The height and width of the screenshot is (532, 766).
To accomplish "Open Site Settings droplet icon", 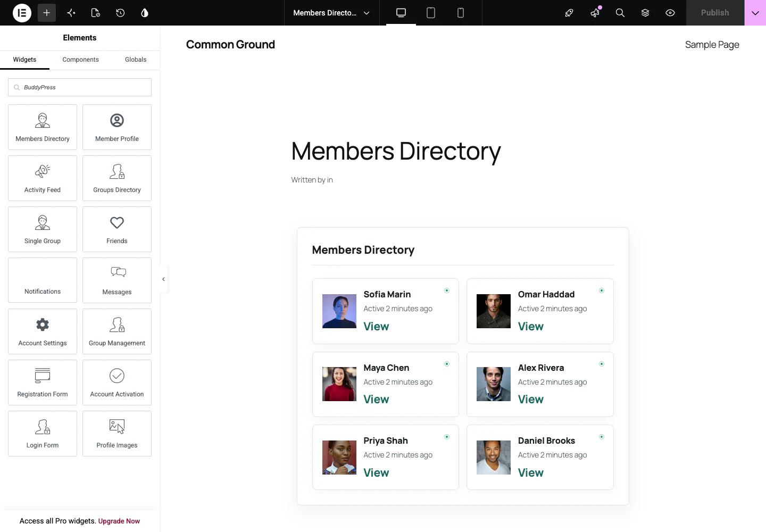I will coord(145,13).
